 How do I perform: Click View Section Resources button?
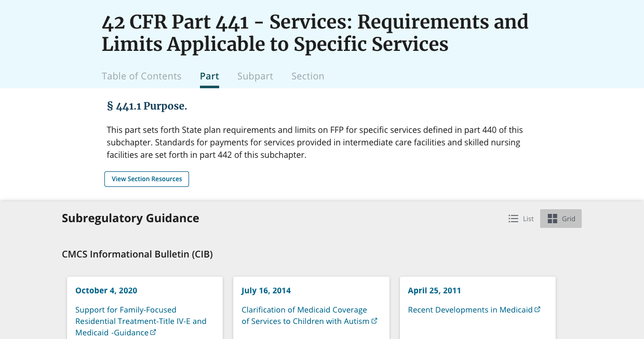click(146, 179)
